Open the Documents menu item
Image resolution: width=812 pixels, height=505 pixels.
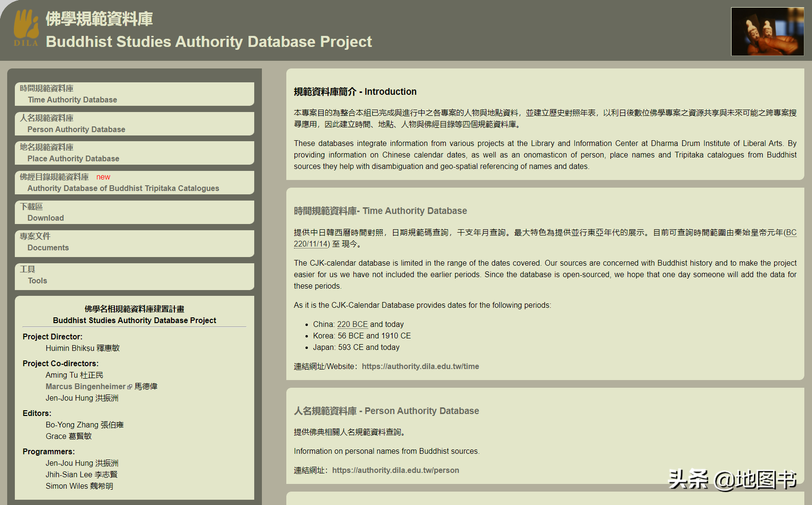pos(135,243)
